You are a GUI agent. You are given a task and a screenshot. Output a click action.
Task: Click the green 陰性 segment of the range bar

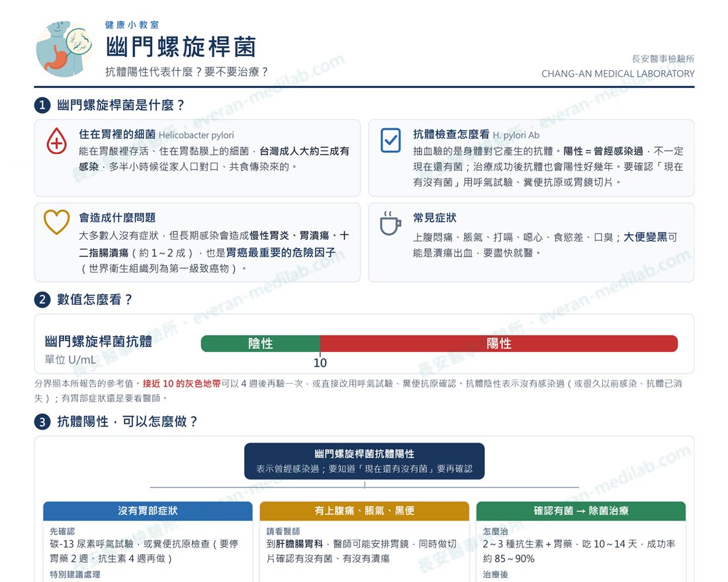coord(261,343)
